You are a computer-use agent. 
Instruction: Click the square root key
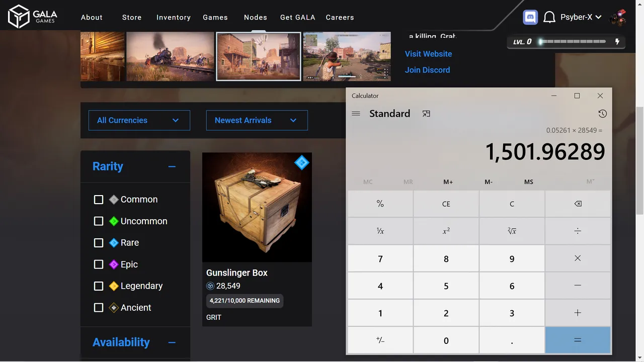pos(512,231)
